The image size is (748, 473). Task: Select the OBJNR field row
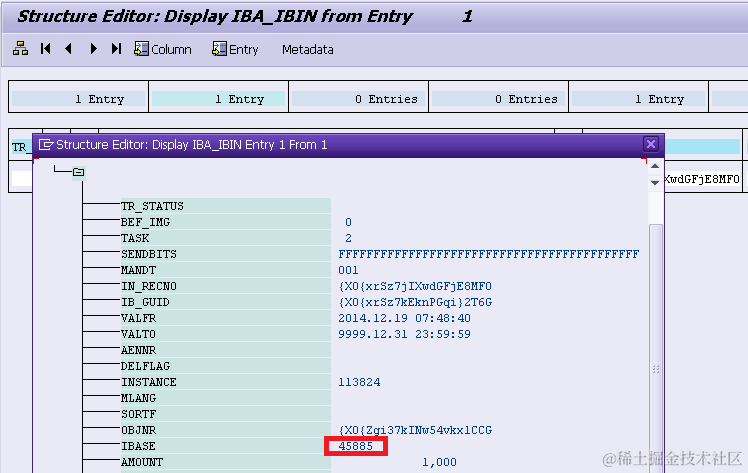click(x=226, y=430)
